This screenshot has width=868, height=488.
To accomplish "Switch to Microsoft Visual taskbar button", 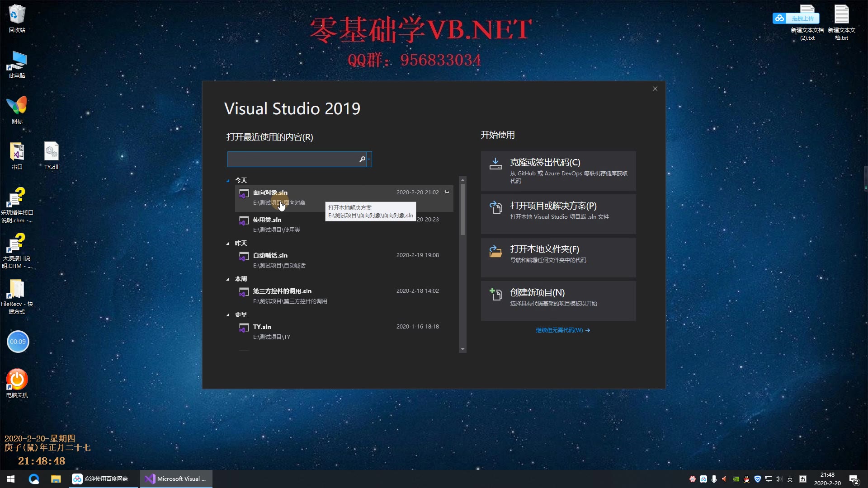I will click(176, 479).
